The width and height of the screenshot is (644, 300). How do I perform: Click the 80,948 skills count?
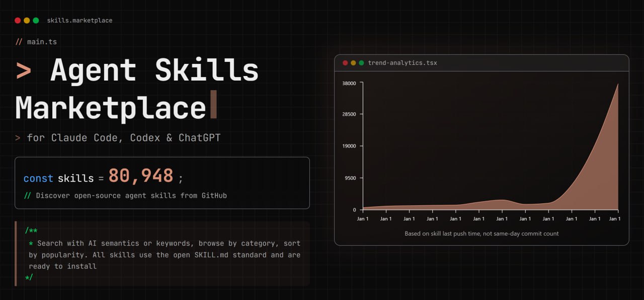pyautogui.click(x=141, y=176)
